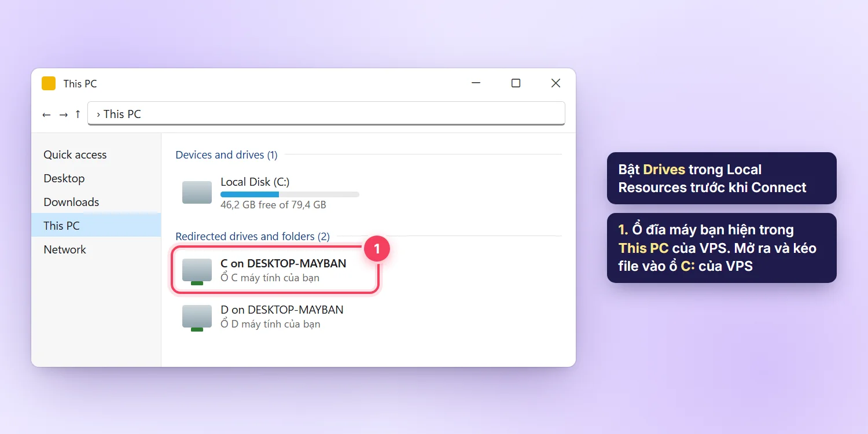Go forward with the right arrow
This screenshot has height=434, width=868.
(63, 115)
